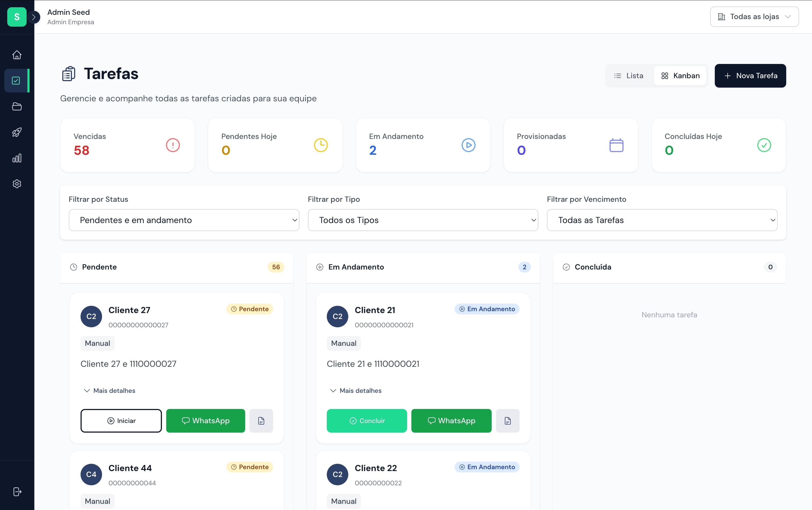The width and height of the screenshot is (812, 510).
Task: Click the rocket icon in the sidebar
Action: coord(17,132)
